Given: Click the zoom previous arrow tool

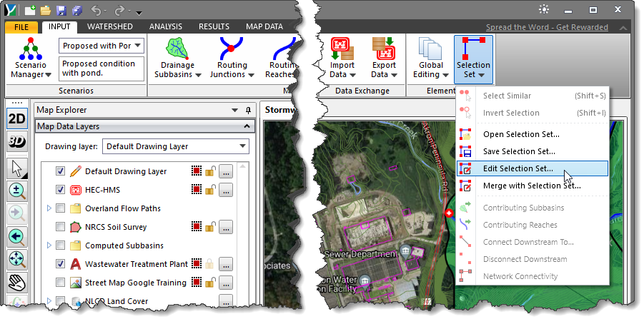Looking at the screenshot, I should point(17,237).
